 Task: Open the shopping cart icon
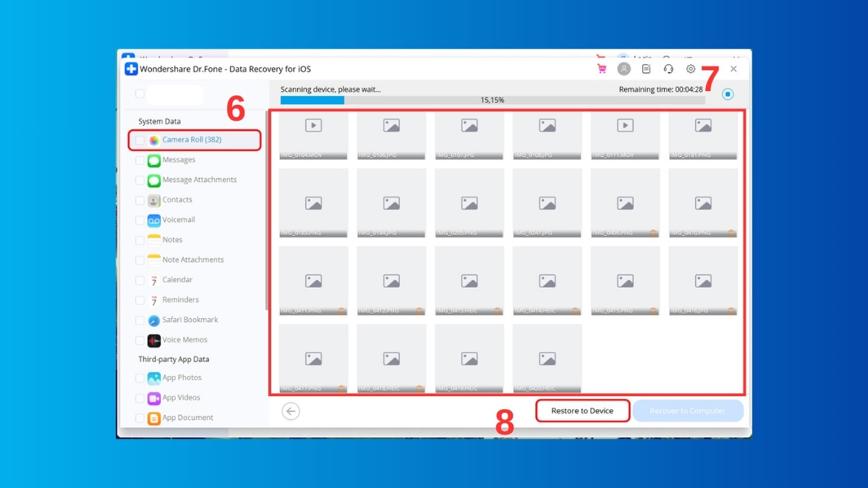click(602, 69)
